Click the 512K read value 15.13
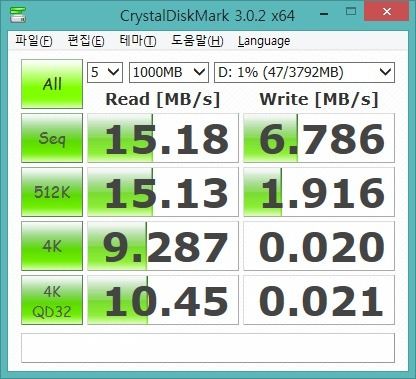 click(163, 192)
